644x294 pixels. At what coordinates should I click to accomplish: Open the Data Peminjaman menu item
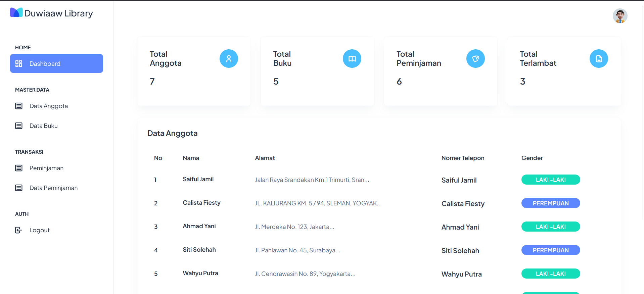(x=53, y=188)
